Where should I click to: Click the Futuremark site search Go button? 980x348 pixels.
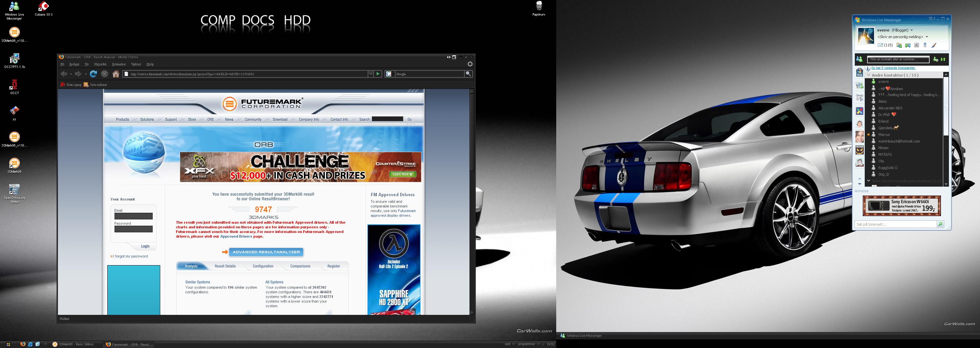tap(410, 120)
